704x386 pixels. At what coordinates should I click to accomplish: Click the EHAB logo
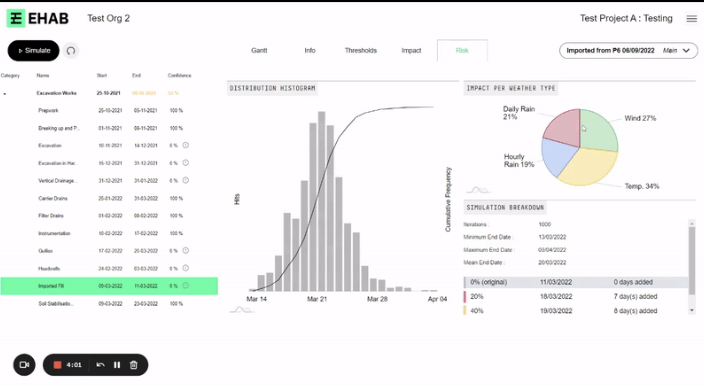point(38,18)
